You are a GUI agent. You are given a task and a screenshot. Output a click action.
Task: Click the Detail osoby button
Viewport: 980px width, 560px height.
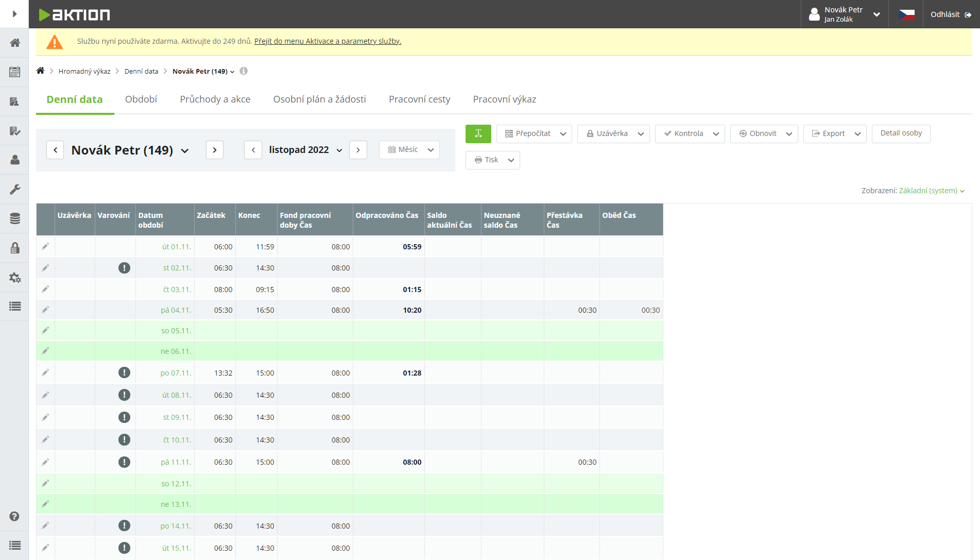[x=901, y=133]
